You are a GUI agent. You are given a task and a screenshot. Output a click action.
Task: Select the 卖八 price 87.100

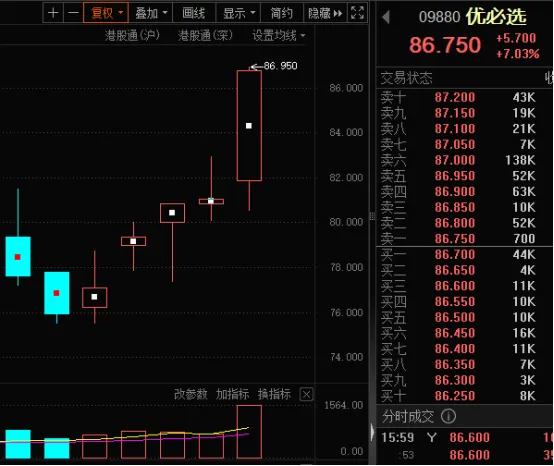(x=455, y=129)
